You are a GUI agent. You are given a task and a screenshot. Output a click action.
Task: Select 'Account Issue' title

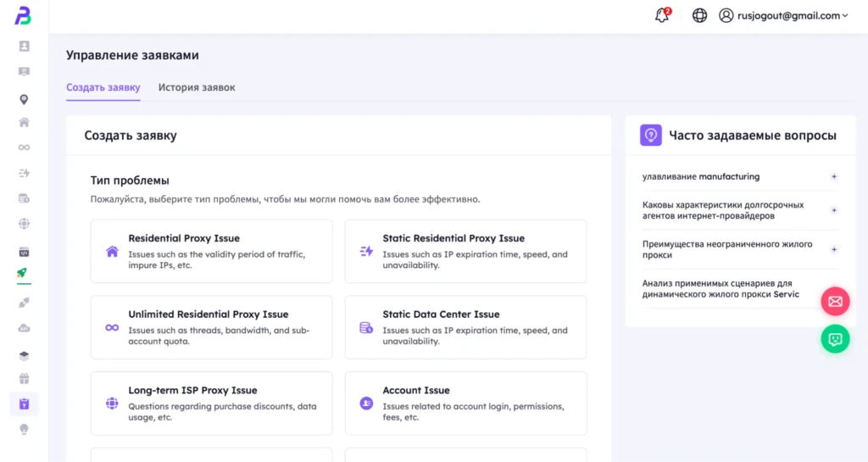(x=416, y=390)
